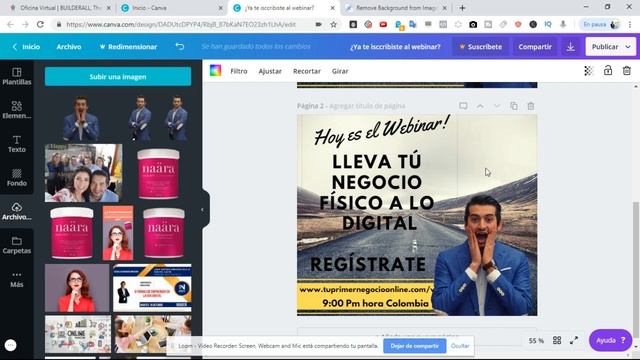This screenshot has width=640, height=360.
Task: Select 9:00 Pm hora Colombia text
Action: point(376,303)
